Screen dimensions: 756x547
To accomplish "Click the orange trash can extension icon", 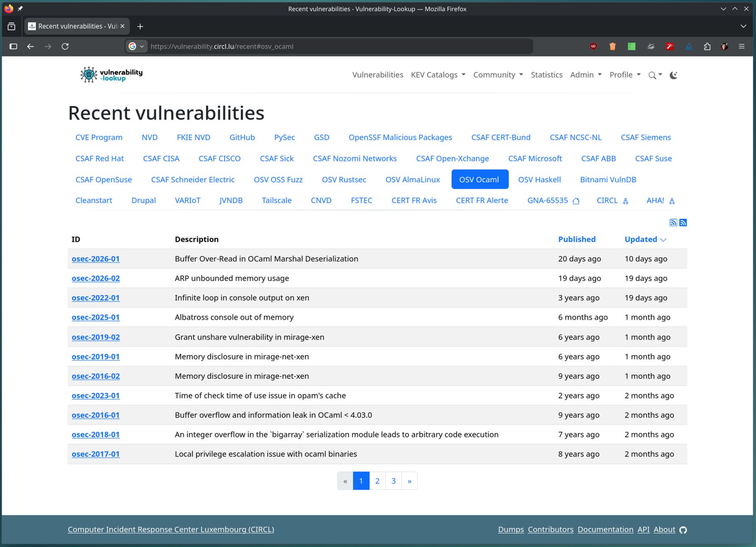I will click(x=612, y=46).
